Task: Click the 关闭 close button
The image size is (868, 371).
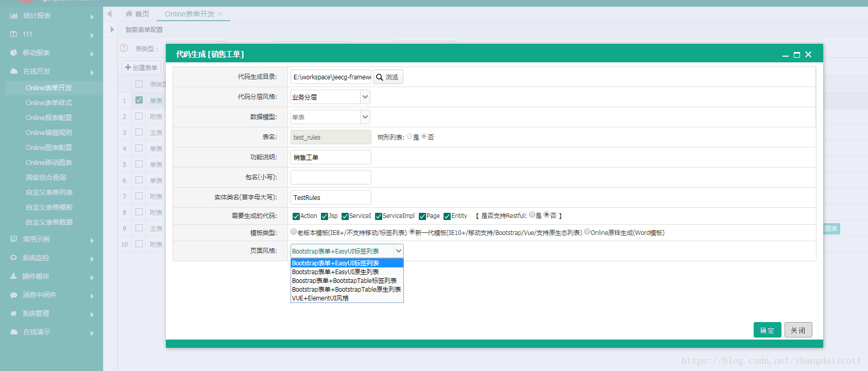Action: click(x=798, y=330)
